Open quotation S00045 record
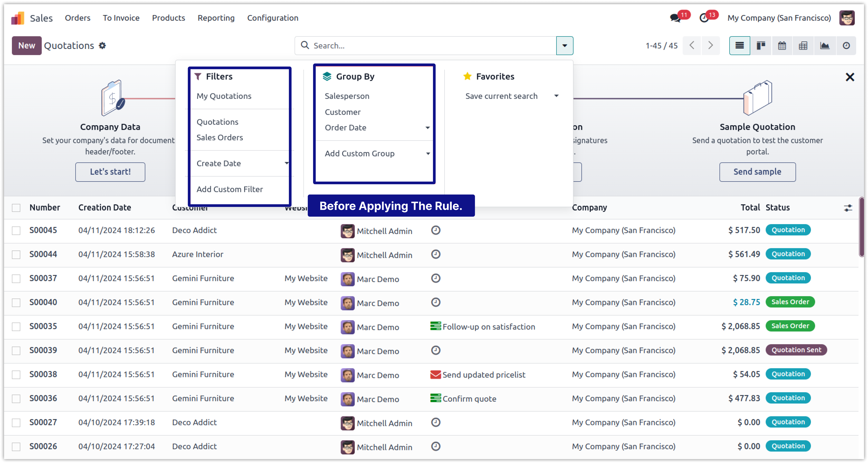Viewport: 868px width, 463px height. point(43,230)
